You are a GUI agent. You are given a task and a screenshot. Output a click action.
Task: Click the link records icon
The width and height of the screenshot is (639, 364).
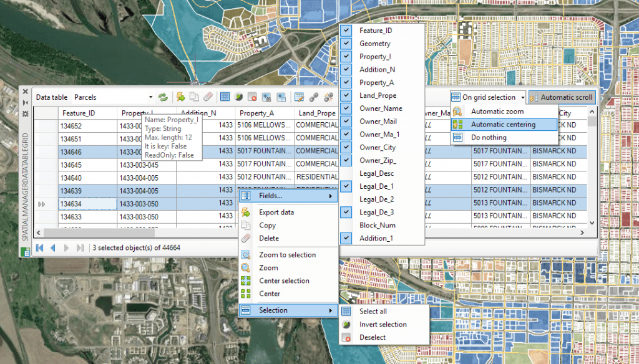coord(313,97)
